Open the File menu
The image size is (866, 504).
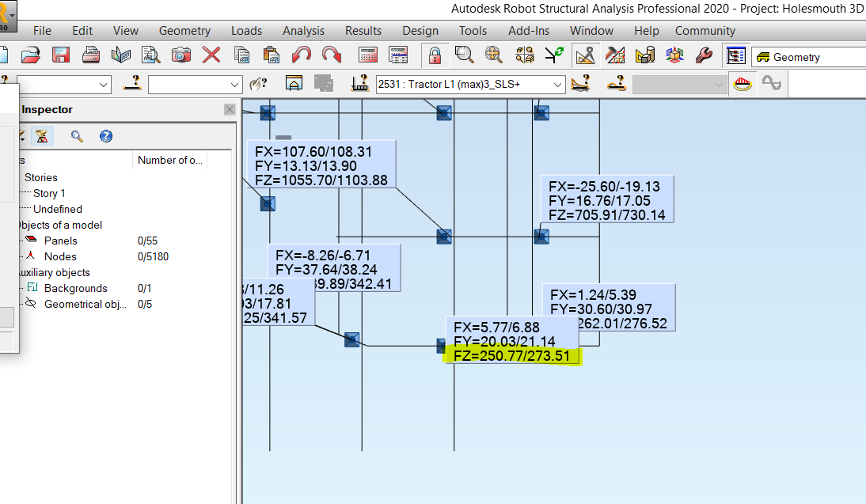pos(42,31)
